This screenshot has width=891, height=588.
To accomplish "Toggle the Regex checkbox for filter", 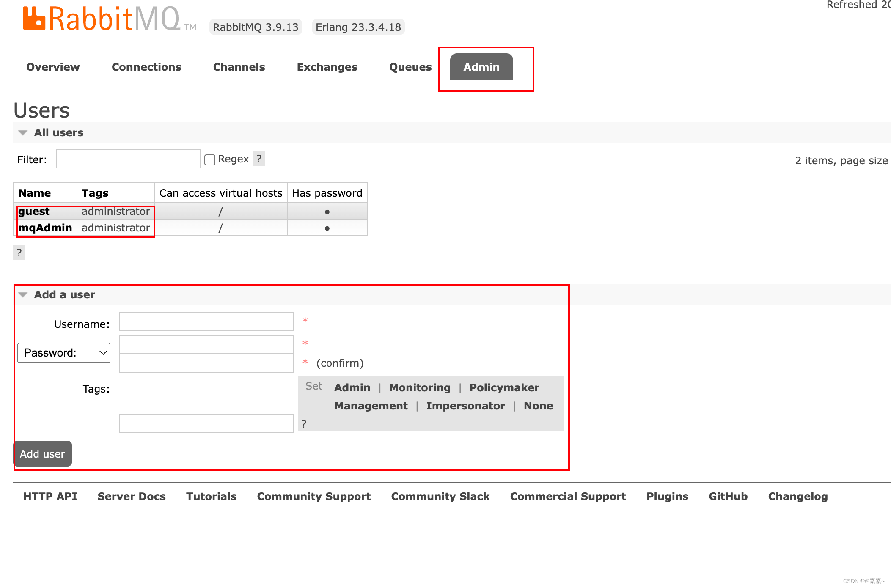I will pyautogui.click(x=209, y=159).
